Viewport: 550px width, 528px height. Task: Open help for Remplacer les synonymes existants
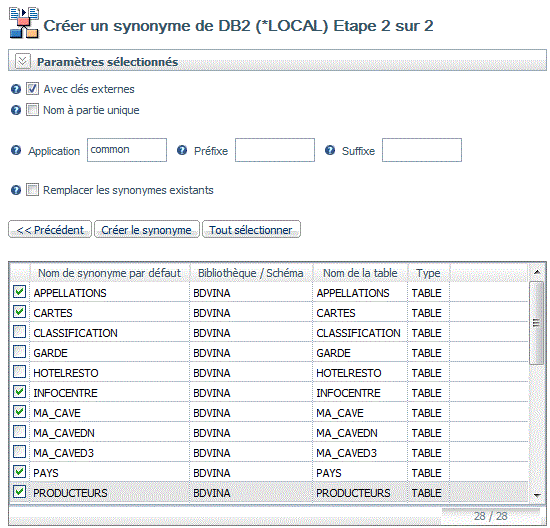point(16,190)
